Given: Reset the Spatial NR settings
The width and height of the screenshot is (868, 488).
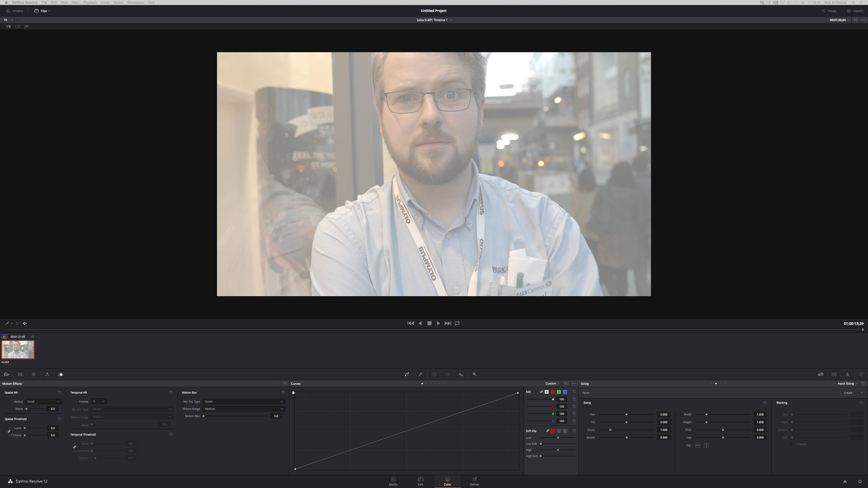Looking at the screenshot, I should coord(60,392).
